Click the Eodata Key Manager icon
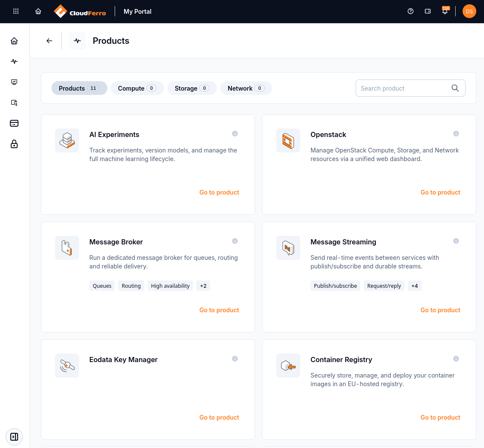This screenshot has width=484, height=448. [x=67, y=366]
